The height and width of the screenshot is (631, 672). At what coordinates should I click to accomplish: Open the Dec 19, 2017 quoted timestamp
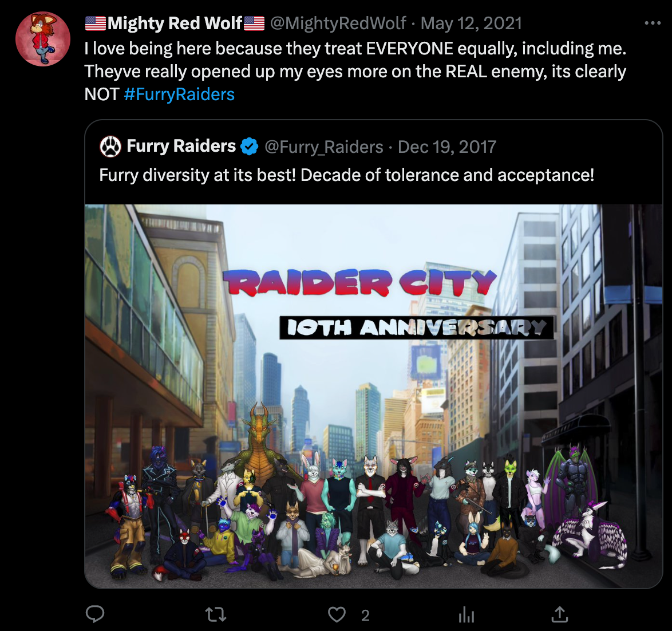click(447, 147)
